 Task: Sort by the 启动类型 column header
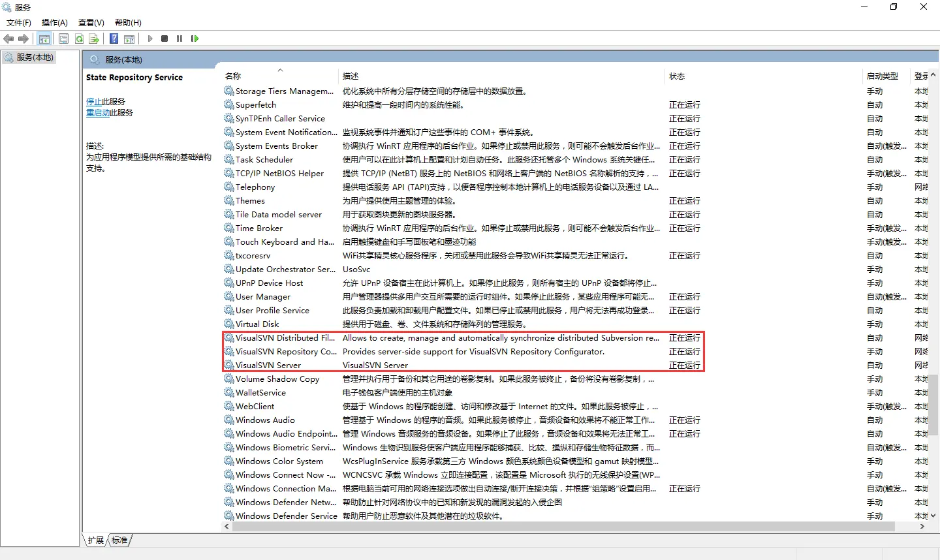886,76
